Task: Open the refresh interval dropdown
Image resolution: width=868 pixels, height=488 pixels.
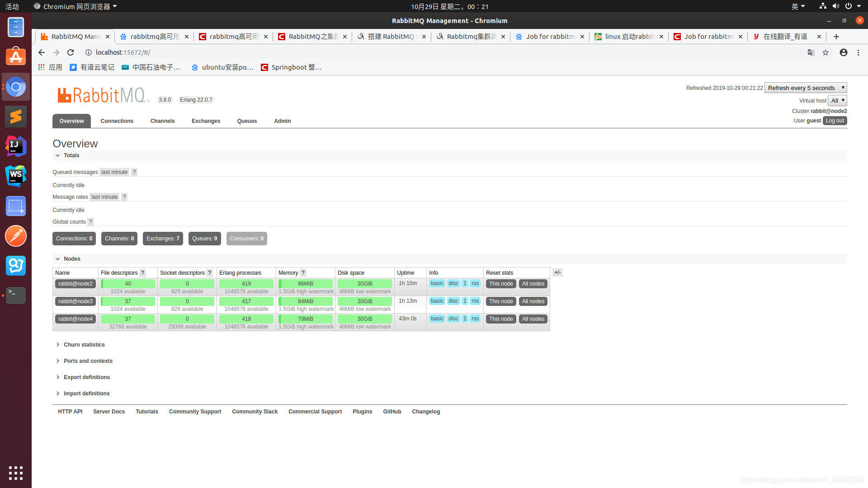Action: pos(806,88)
